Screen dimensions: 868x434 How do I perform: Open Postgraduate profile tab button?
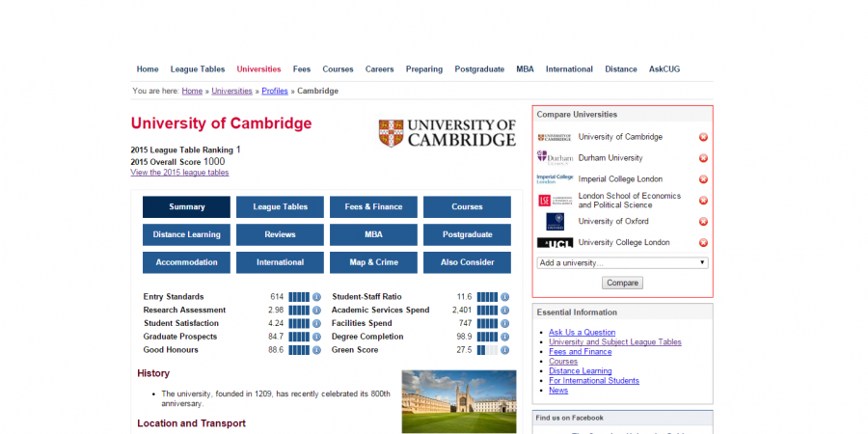tap(467, 234)
